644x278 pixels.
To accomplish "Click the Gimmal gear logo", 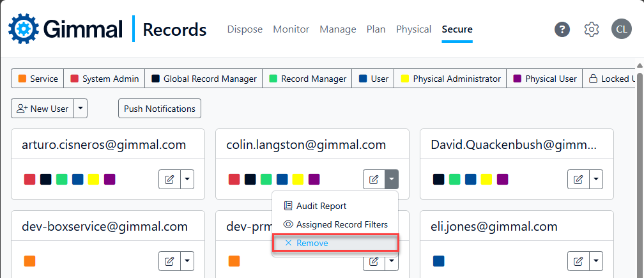I will [x=24, y=29].
